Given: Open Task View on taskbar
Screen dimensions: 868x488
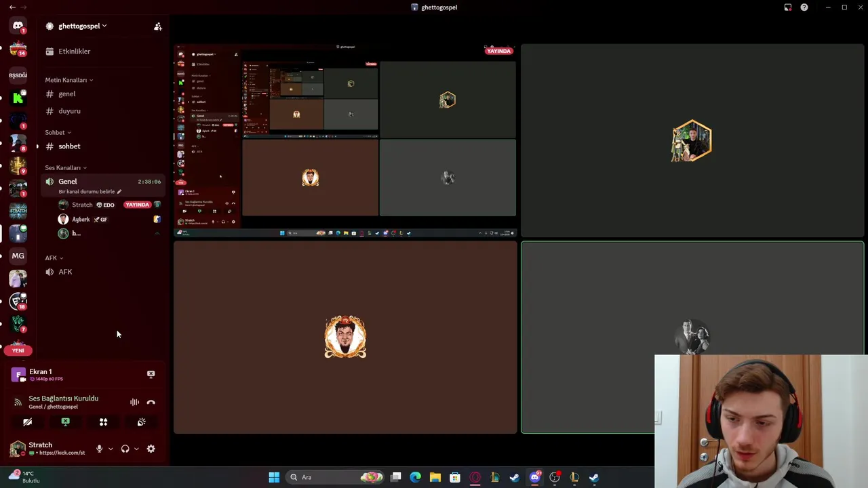Looking at the screenshot, I should 396,477.
